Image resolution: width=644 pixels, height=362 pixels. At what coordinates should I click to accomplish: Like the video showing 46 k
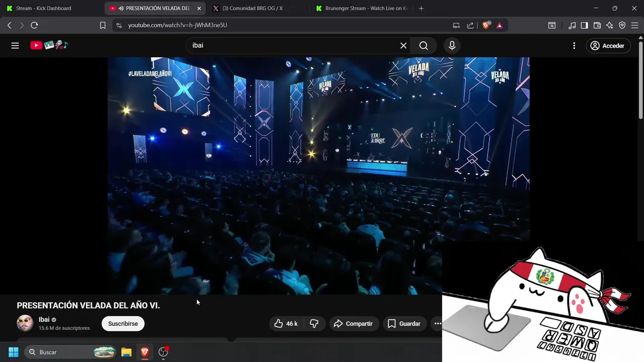click(286, 324)
